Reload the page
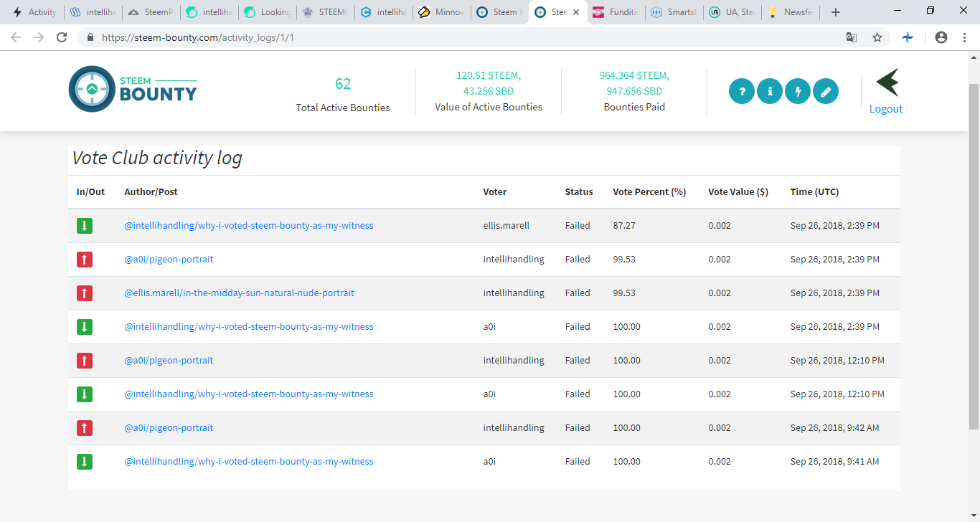The width and height of the screenshot is (980, 522). click(62, 37)
